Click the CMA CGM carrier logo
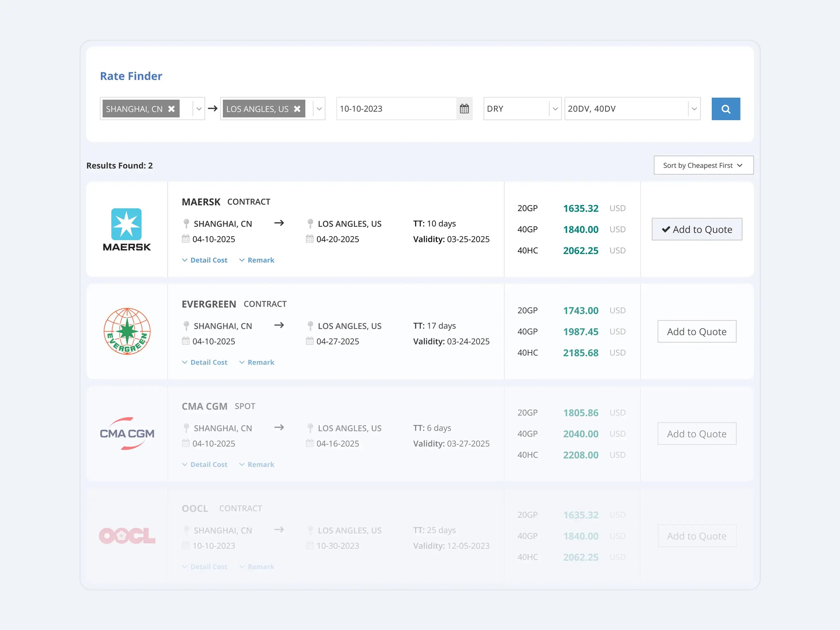This screenshot has width=840, height=630. click(127, 433)
